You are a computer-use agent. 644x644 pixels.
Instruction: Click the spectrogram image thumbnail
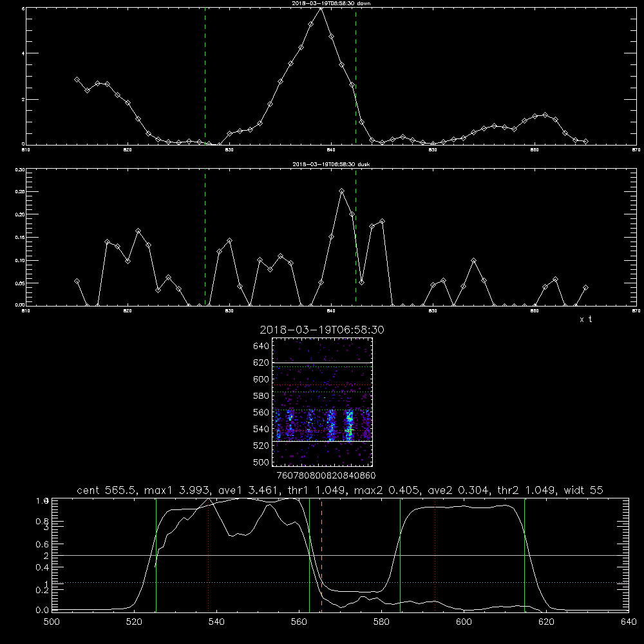coord(323,402)
